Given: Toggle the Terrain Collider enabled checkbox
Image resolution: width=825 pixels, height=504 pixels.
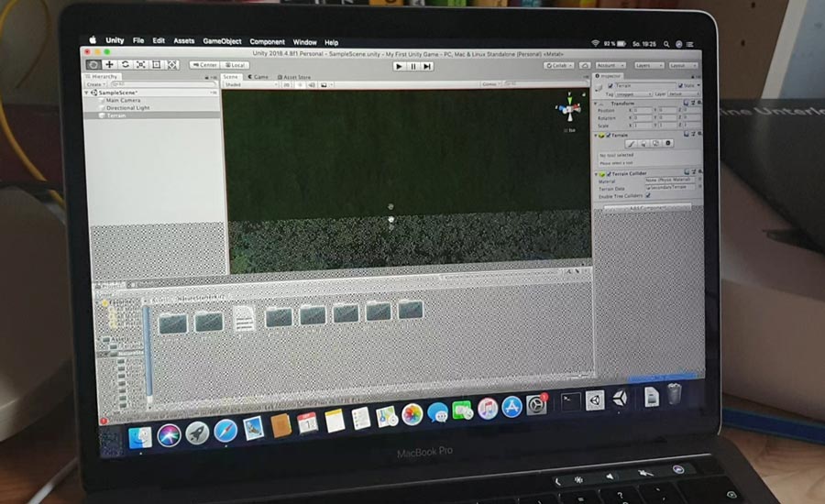Looking at the screenshot, I should pos(610,173).
